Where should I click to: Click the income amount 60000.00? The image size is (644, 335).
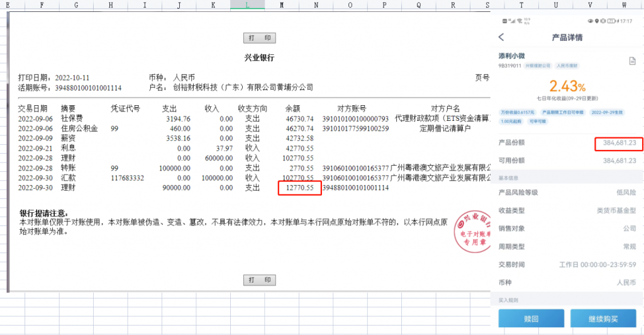(219, 158)
